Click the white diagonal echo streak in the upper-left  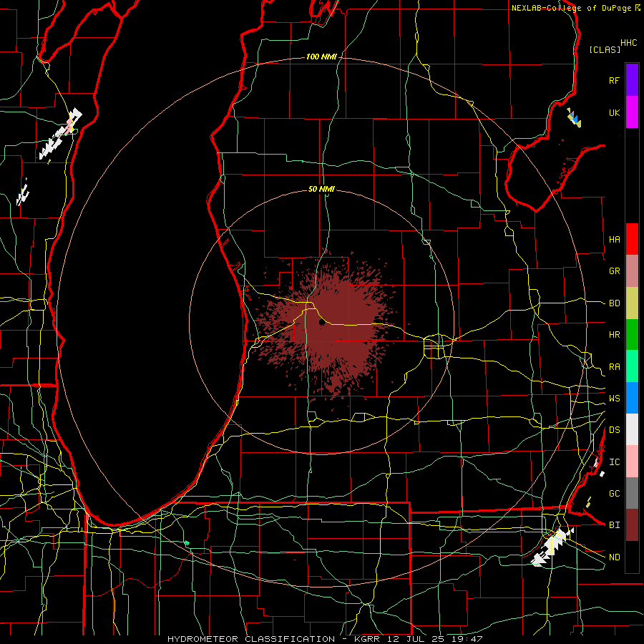(x=60, y=134)
